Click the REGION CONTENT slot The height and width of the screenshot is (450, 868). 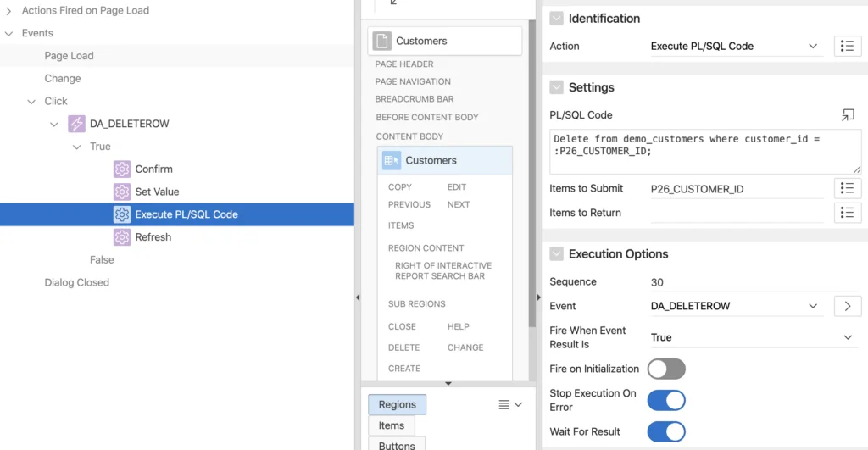(426, 248)
